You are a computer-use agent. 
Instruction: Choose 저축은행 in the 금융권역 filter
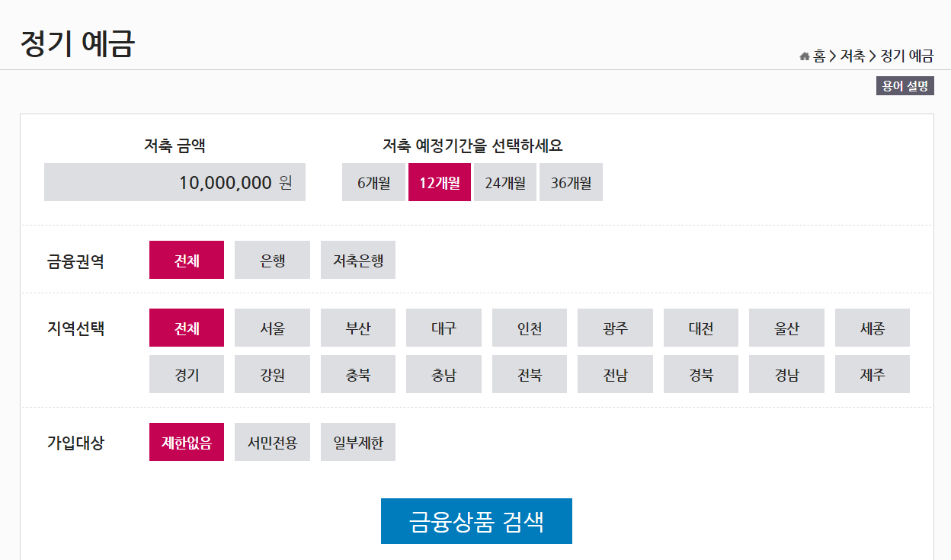tap(357, 260)
